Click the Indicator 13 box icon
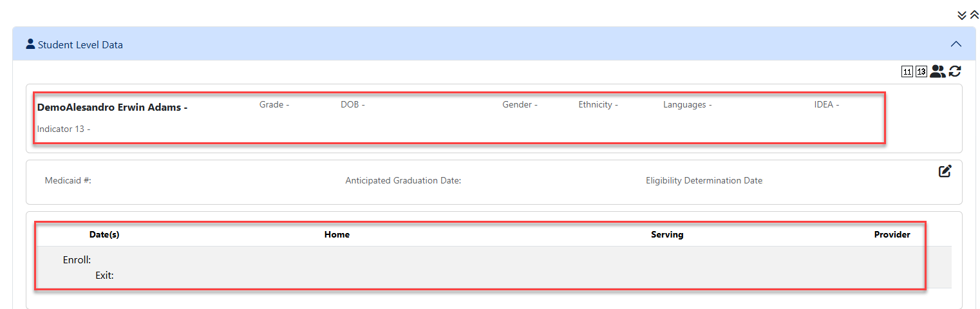The width and height of the screenshot is (980, 309). (921, 71)
